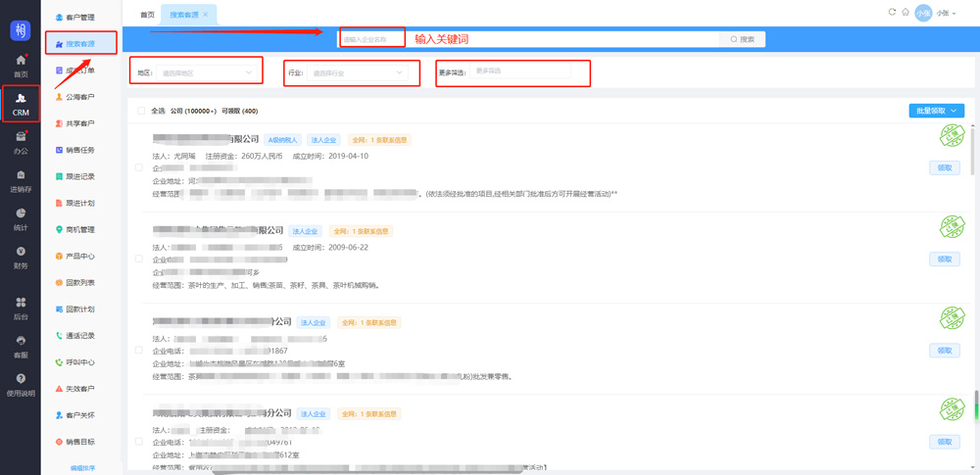The width and height of the screenshot is (980, 475).
Task: Open the 行业 industry dropdown
Action: [x=357, y=73]
